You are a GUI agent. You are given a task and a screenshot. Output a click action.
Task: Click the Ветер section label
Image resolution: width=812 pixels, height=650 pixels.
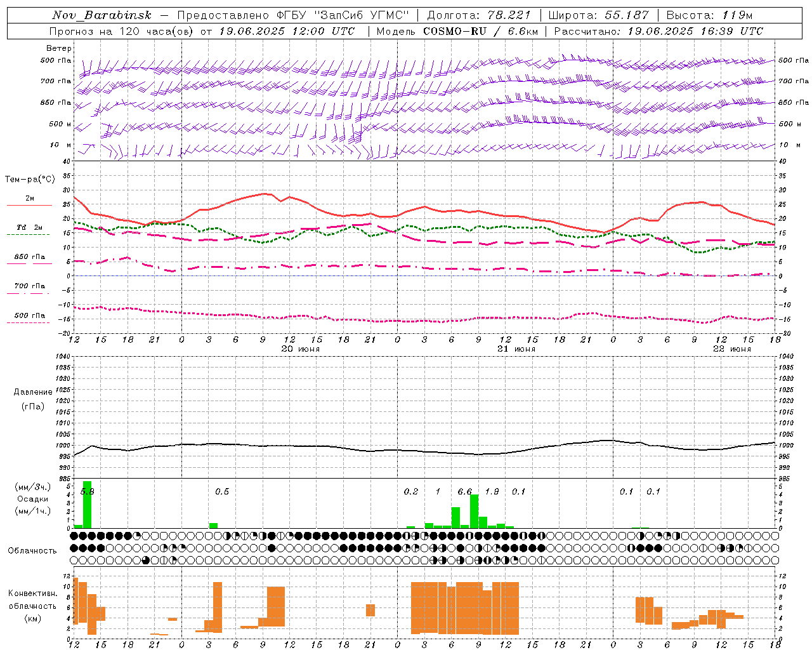(x=59, y=48)
